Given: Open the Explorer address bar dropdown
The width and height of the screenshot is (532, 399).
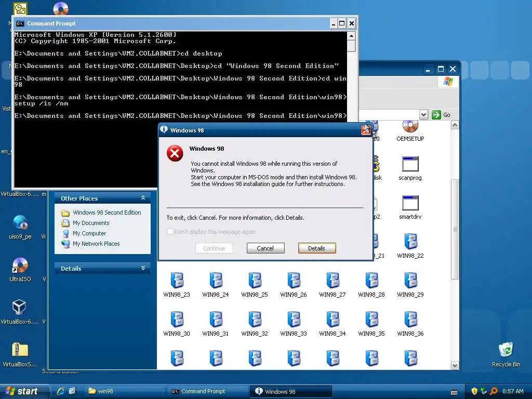Looking at the screenshot, I should click(423, 115).
